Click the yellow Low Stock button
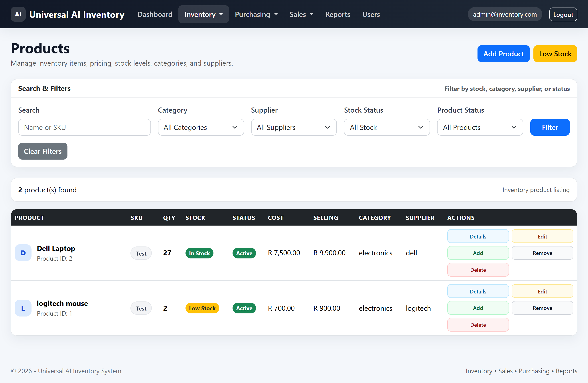 (x=555, y=54)
